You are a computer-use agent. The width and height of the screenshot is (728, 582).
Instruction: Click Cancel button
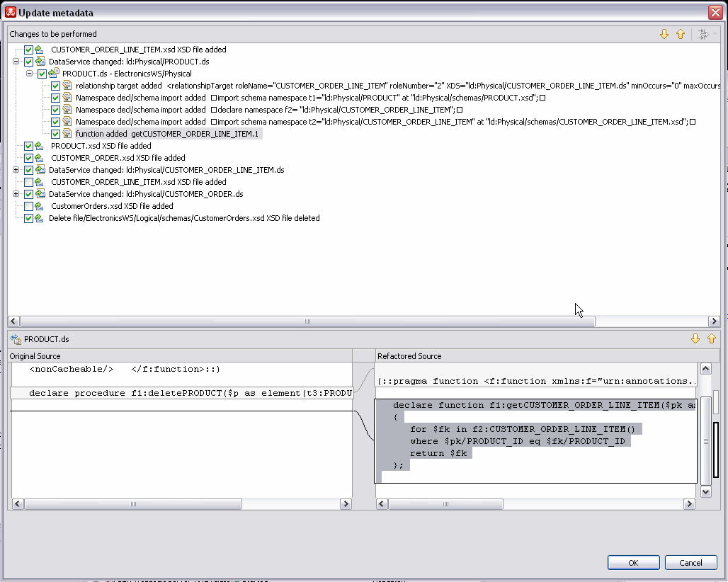(690, 562)
